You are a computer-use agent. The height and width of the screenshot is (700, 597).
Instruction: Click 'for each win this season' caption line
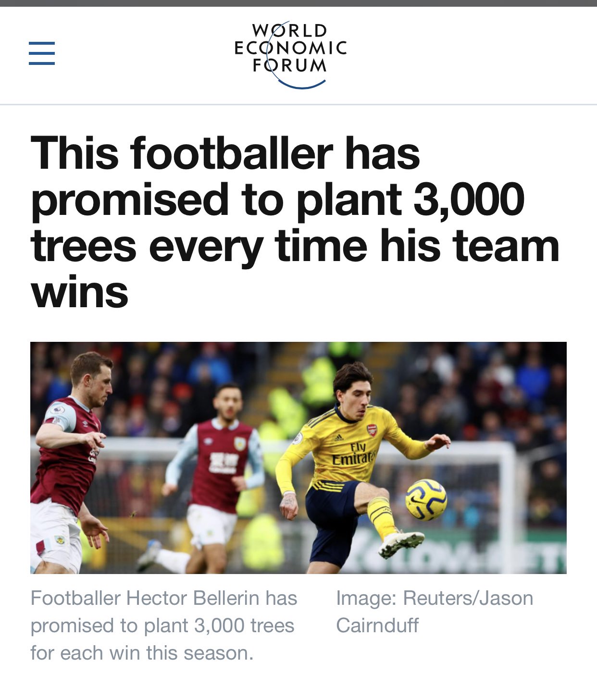click(x=142, y=653)
